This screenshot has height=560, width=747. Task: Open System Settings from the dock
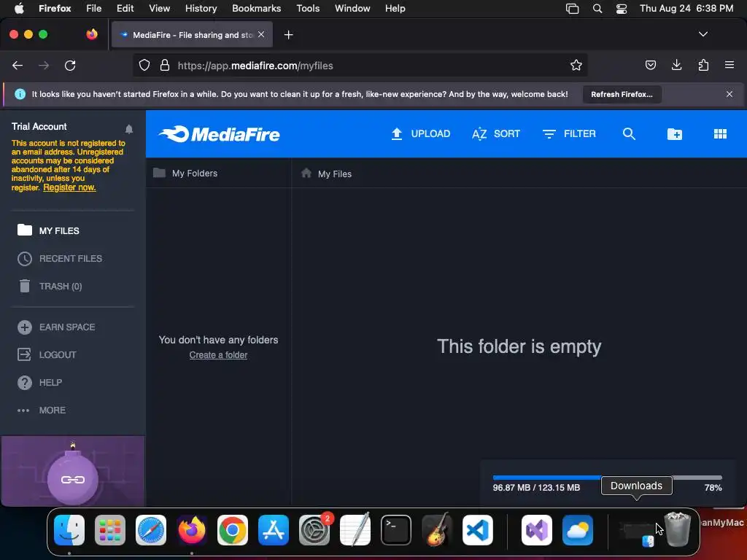tap(314, 530)
